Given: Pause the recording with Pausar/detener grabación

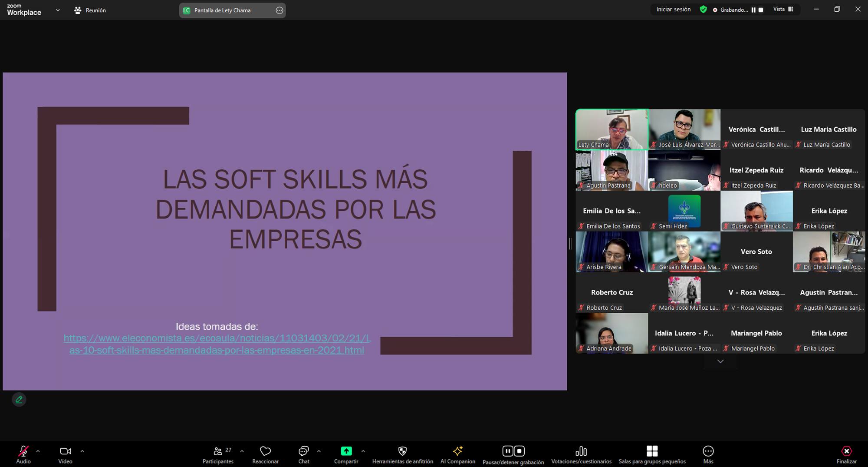Looking at the screenshot, I should point(508,451).
